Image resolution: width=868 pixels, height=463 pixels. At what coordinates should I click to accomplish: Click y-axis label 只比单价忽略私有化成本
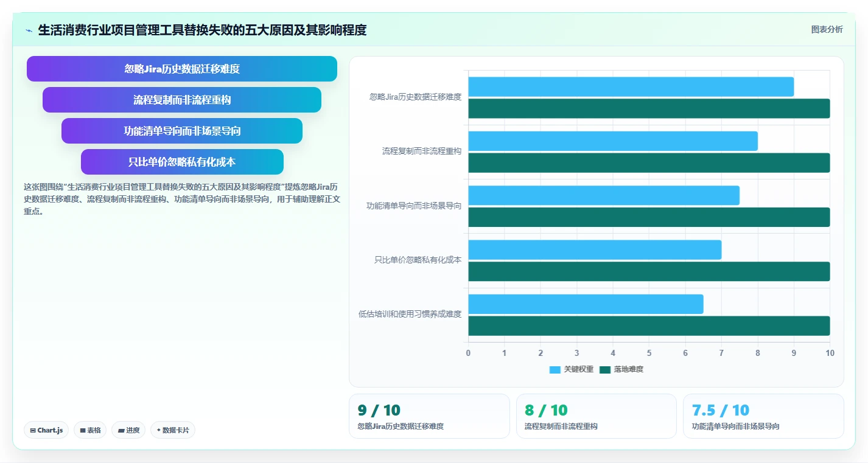(418, 260)
